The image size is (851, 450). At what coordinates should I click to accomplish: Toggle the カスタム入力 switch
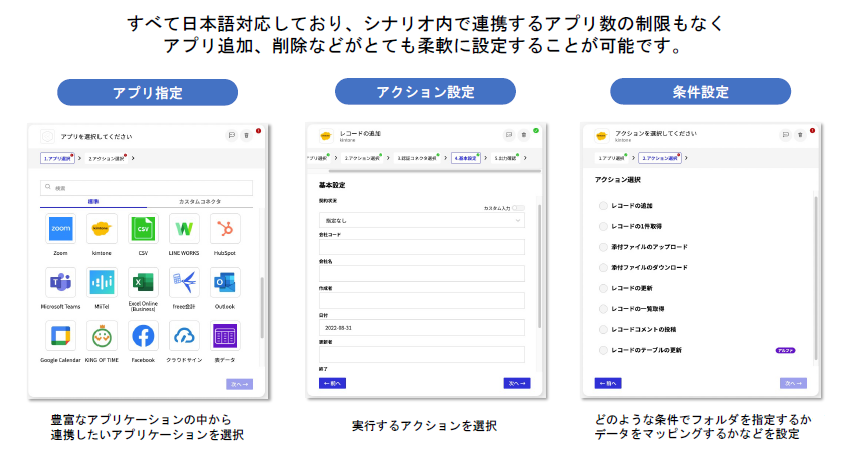pos(518,208)
